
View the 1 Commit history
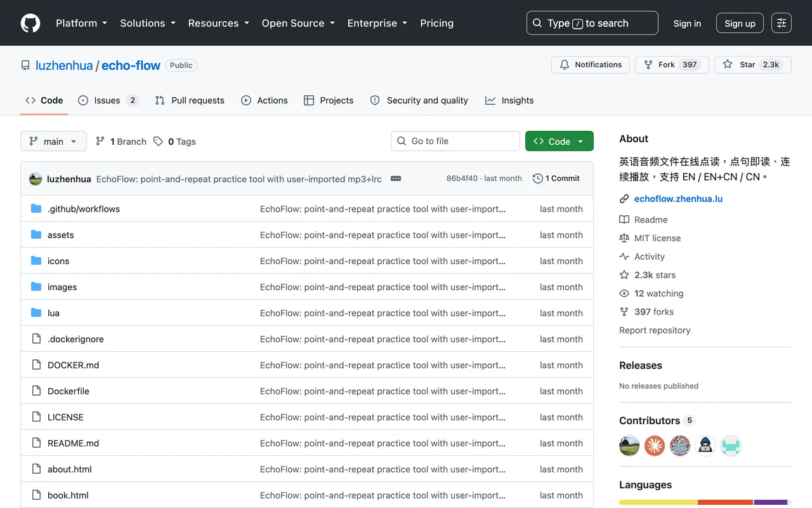pyautogui.click(x=556, y=178)
